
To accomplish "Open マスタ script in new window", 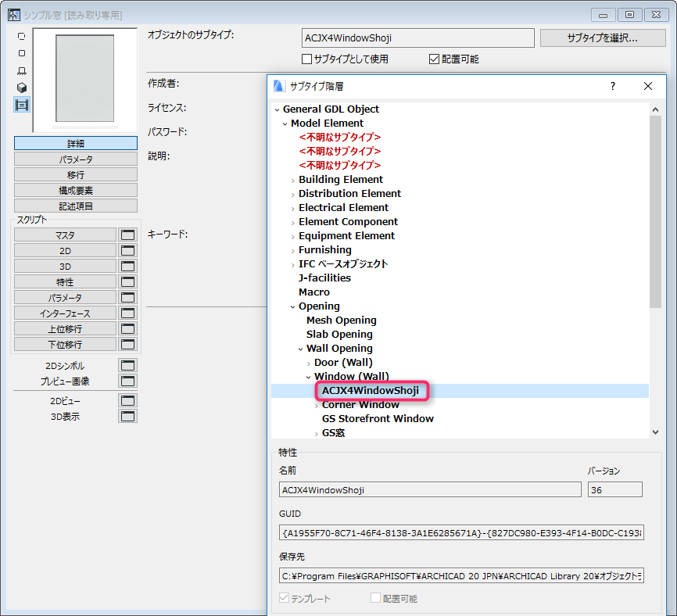I will (127, 235).
